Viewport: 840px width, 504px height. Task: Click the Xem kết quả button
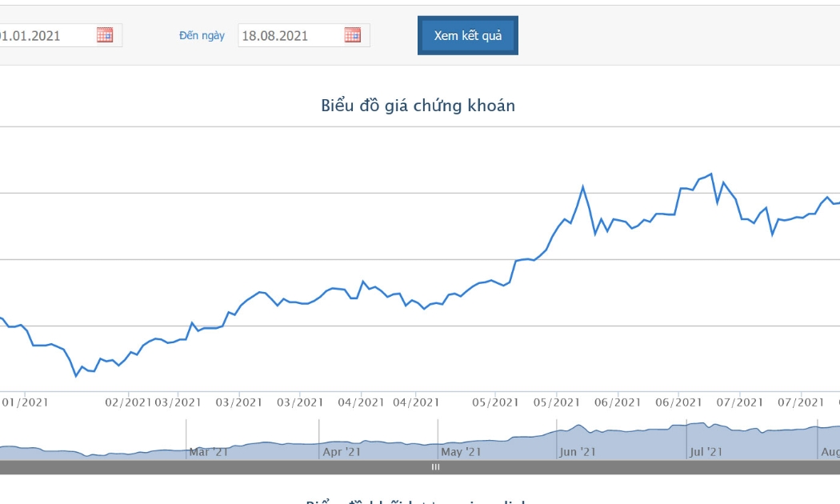click(468, 35)
